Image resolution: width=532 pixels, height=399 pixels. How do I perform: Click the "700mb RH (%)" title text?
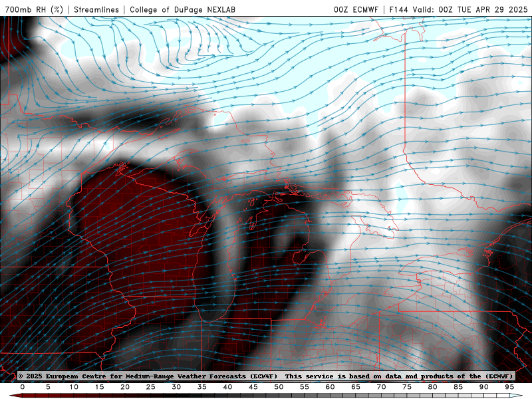click(x=34, y=9)
